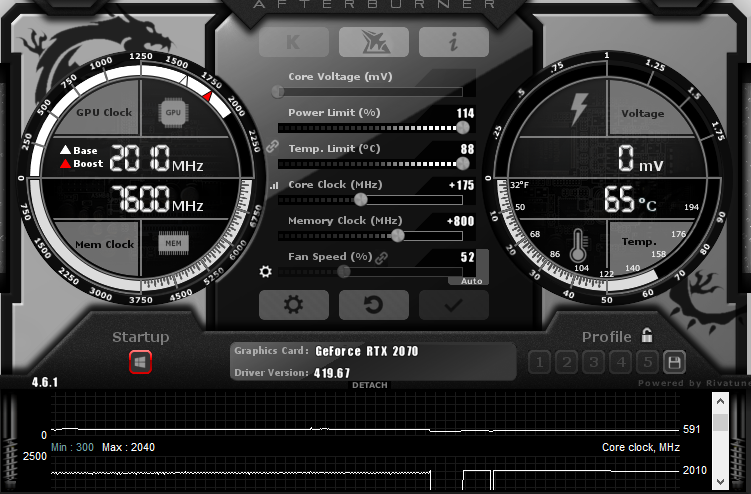Click the Power Limit slider handle

463,127
